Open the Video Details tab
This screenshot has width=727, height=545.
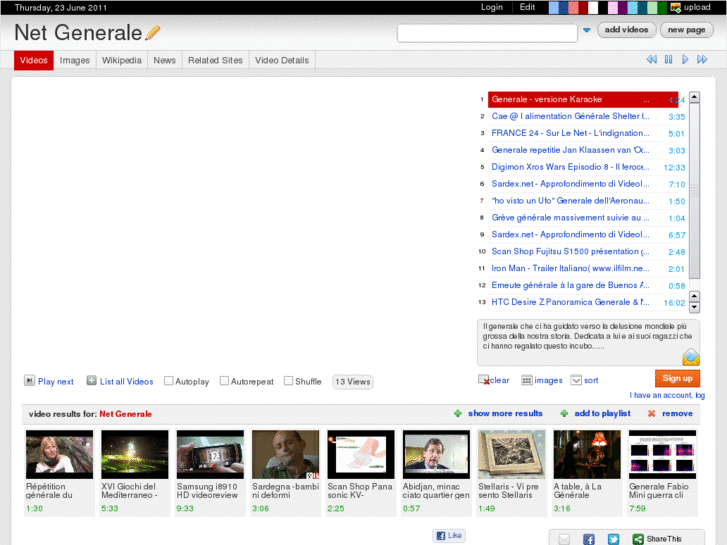tap(282, 60)
